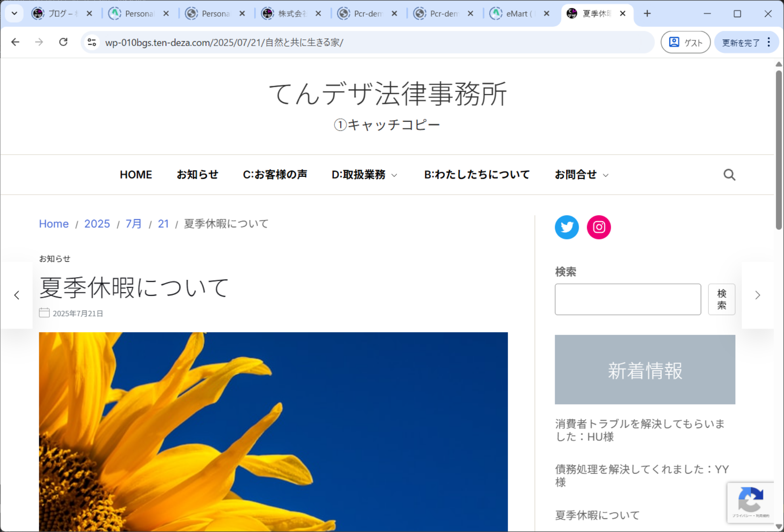Viewport: 784px width, 532px height.
Task: Go to previous post with left arrow
Action: tap(17, 295)
